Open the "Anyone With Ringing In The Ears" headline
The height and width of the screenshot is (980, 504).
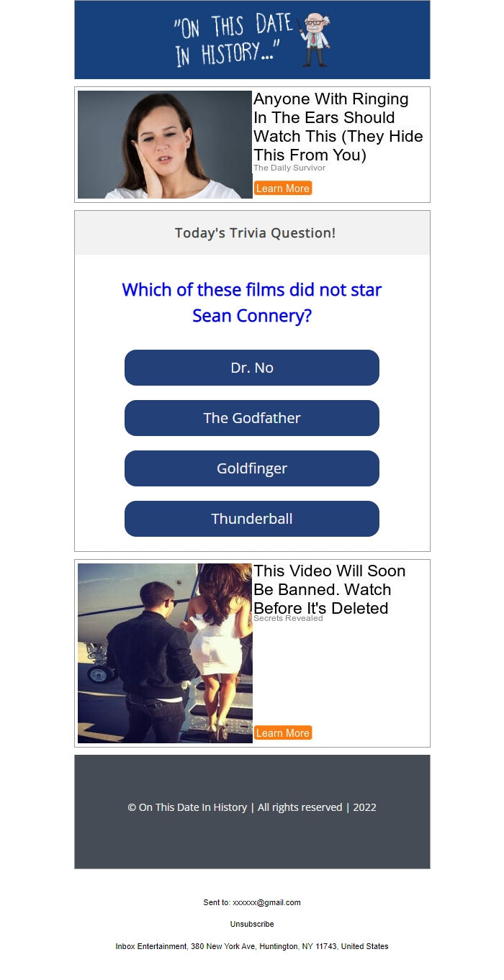[338, 127]
